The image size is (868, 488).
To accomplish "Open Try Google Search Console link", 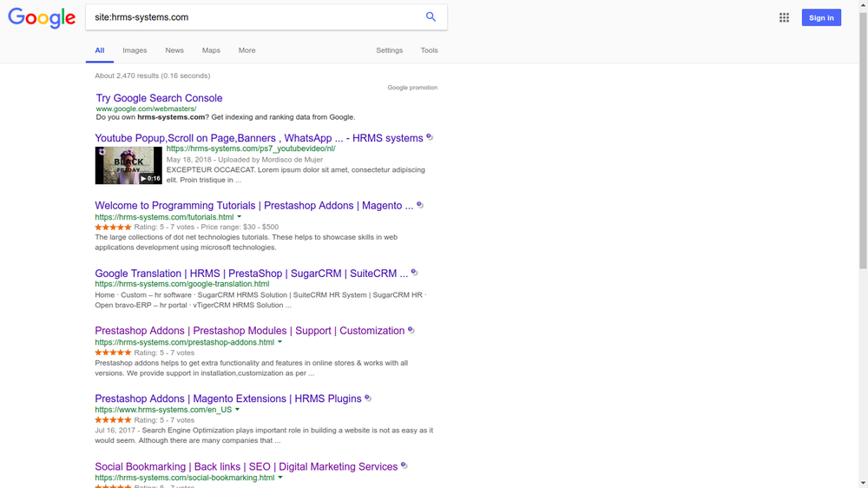I will tap(160, 98).
